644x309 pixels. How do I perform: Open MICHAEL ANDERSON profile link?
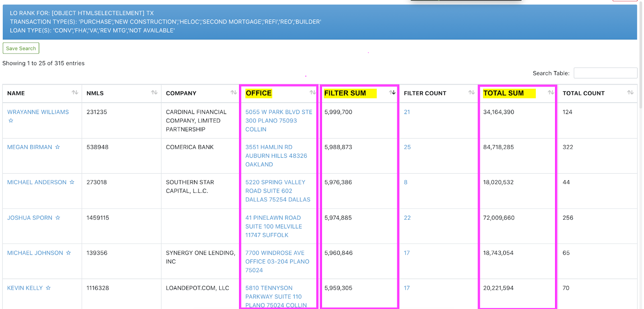(37, 182)
